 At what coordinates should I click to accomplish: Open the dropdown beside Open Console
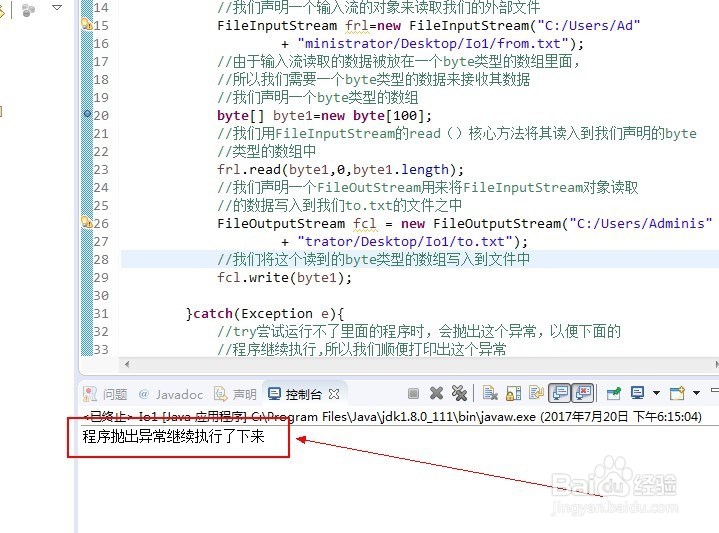click(696, 393)
